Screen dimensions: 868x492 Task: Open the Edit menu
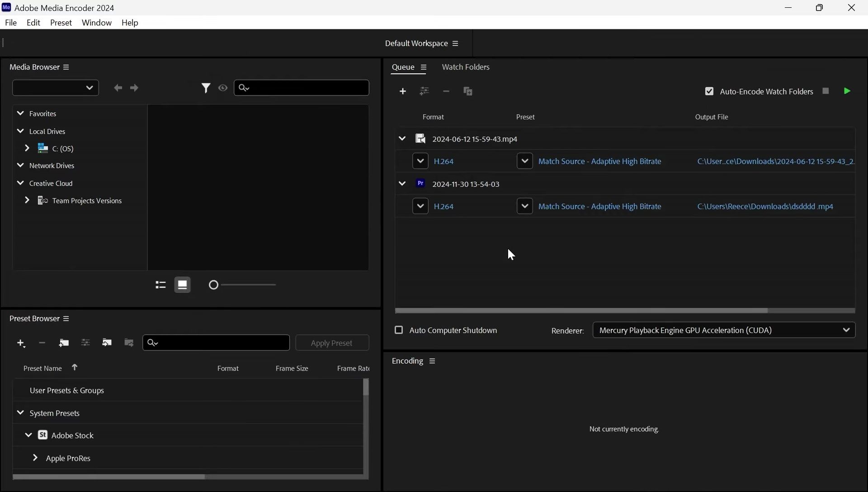click(x=33, y=23)
